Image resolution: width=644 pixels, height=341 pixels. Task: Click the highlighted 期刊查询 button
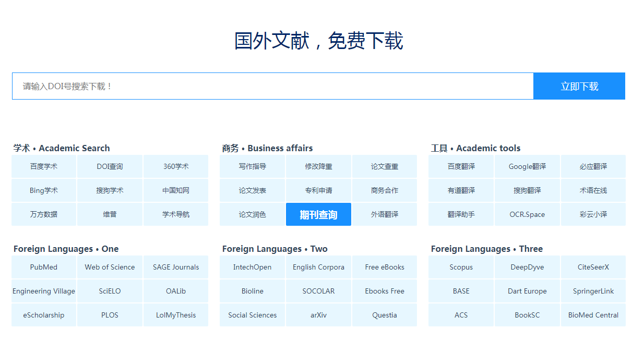[318, 214]
